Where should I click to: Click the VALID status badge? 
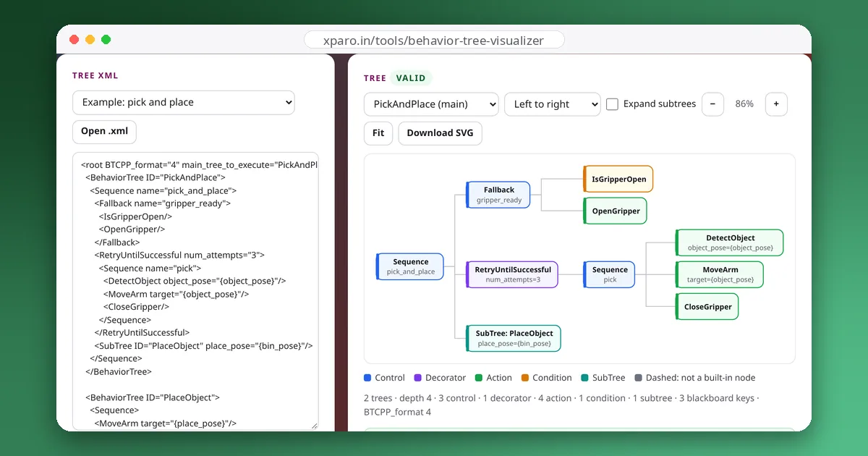(411, 78)
